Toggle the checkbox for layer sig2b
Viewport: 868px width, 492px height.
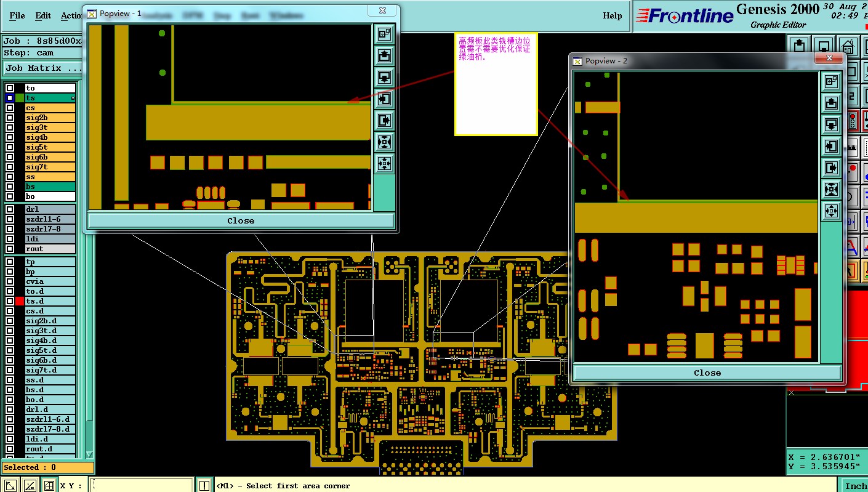click(10, 118)
